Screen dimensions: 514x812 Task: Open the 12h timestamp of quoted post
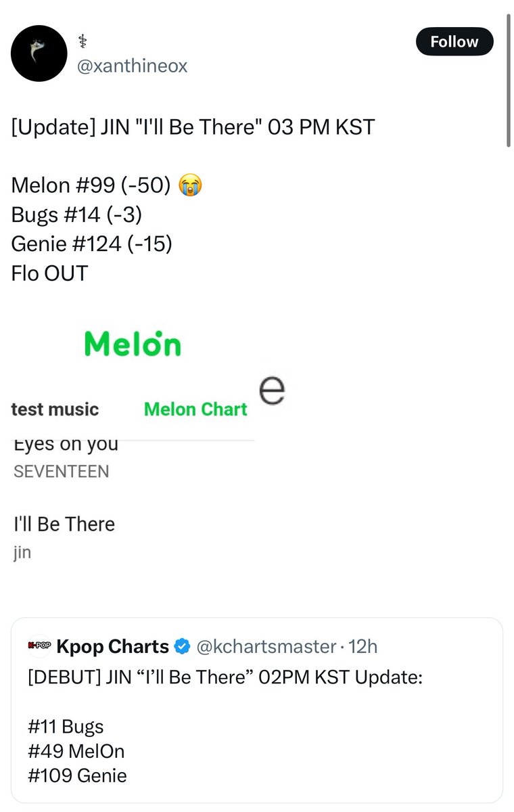click(363, 647)
